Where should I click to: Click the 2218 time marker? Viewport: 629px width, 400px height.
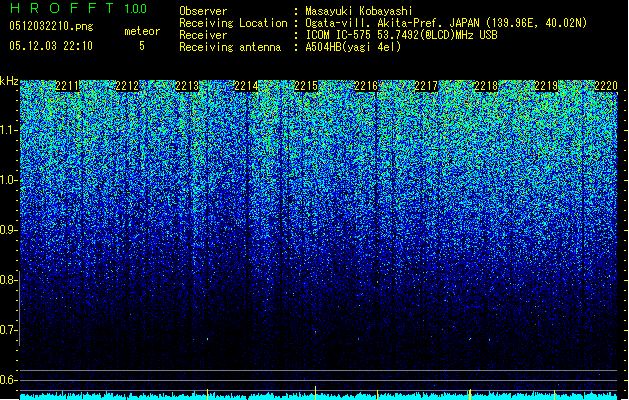click(486, 86)
